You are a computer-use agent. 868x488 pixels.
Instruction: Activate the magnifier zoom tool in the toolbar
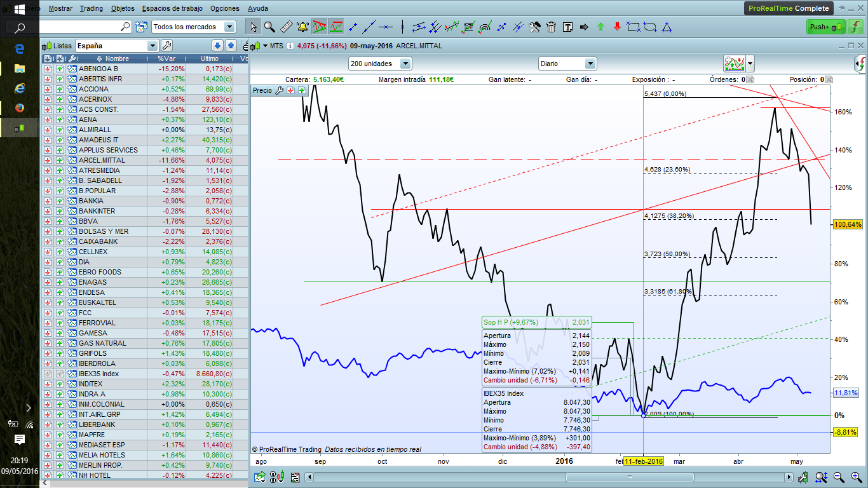click(x=269, y=27)
